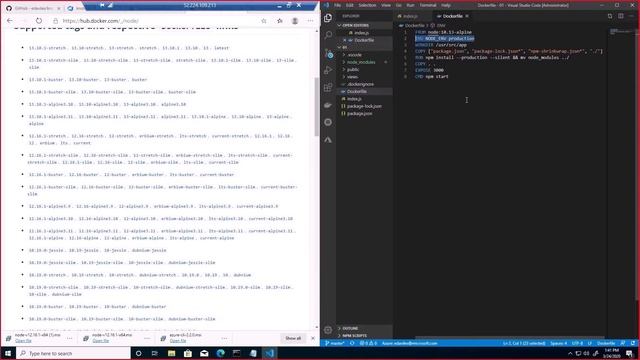Open the downloaded azure-cli msi file
This screenshot has height=360, width=640.
point(178,341)
